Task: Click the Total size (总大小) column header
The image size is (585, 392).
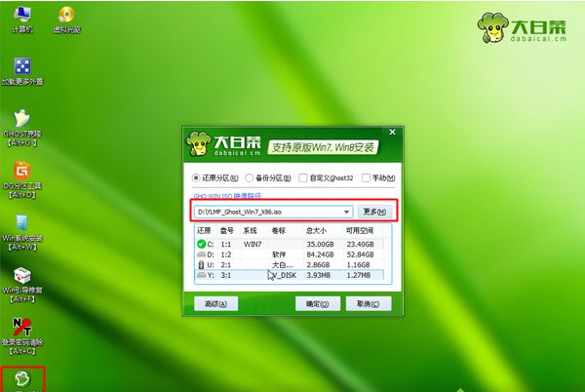Action: click(316, 231)
